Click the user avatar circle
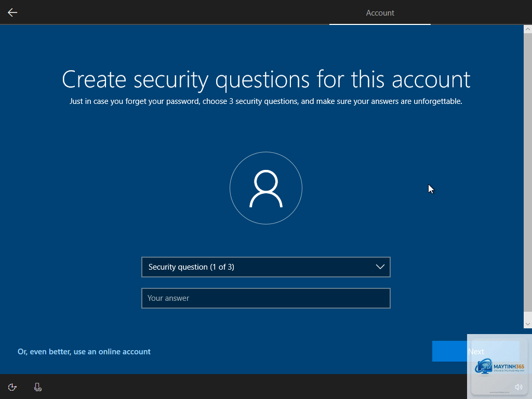 pyautogui.click(x=266, y=188)
